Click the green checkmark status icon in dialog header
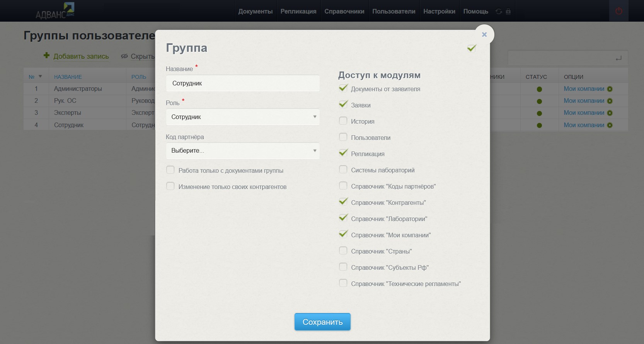Screen dimensions: 644x344 click(x=472, y=48)
